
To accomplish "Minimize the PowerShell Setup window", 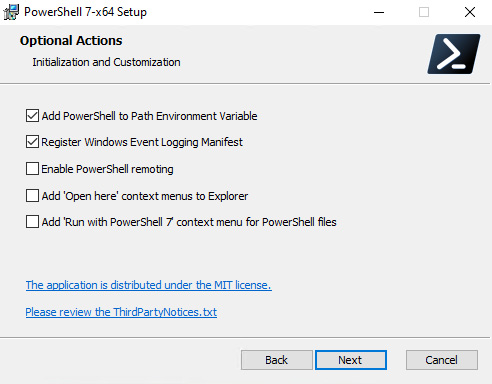I will [379, 12].
